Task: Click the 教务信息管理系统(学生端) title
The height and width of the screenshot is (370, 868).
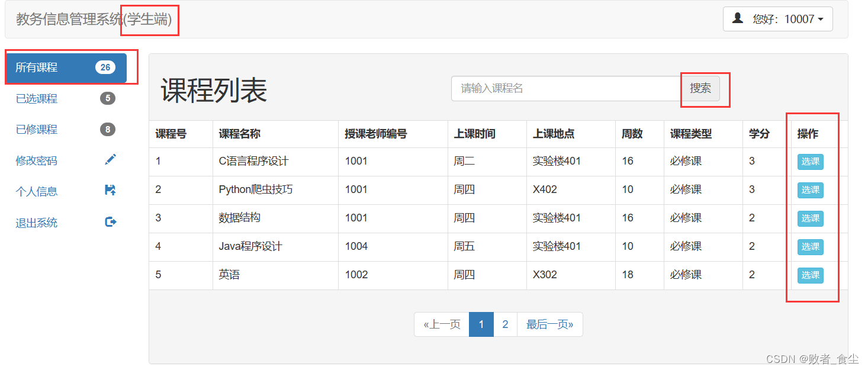Action: tap(94, 19)
